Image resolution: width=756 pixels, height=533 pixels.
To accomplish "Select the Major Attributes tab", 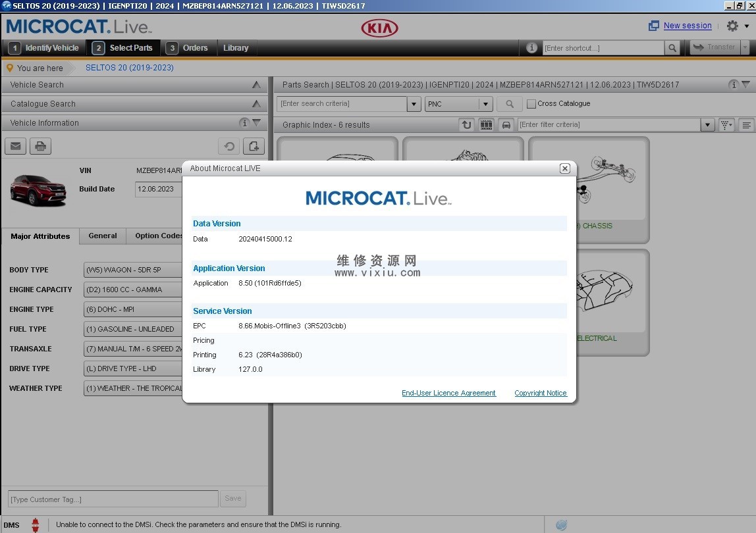I will tap(41, 236).
